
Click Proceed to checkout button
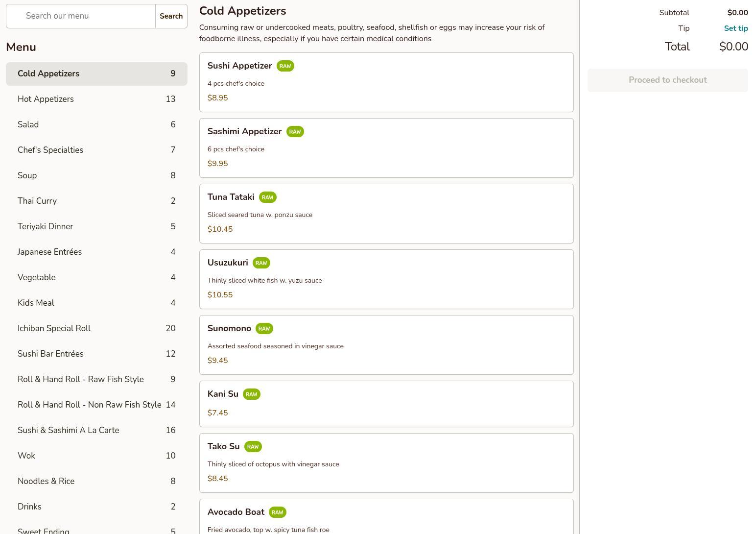(667, 80)
